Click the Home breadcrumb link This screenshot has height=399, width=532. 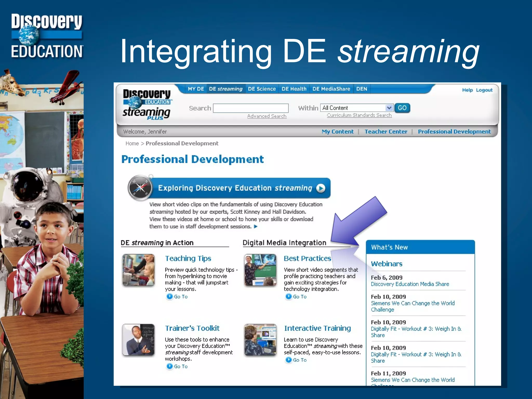[x=132, y=143]
